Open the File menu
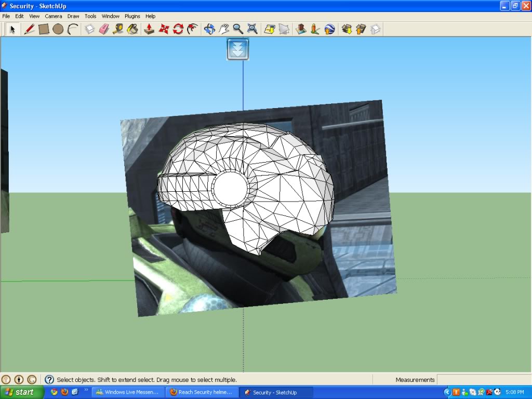 tap(6, 16)
